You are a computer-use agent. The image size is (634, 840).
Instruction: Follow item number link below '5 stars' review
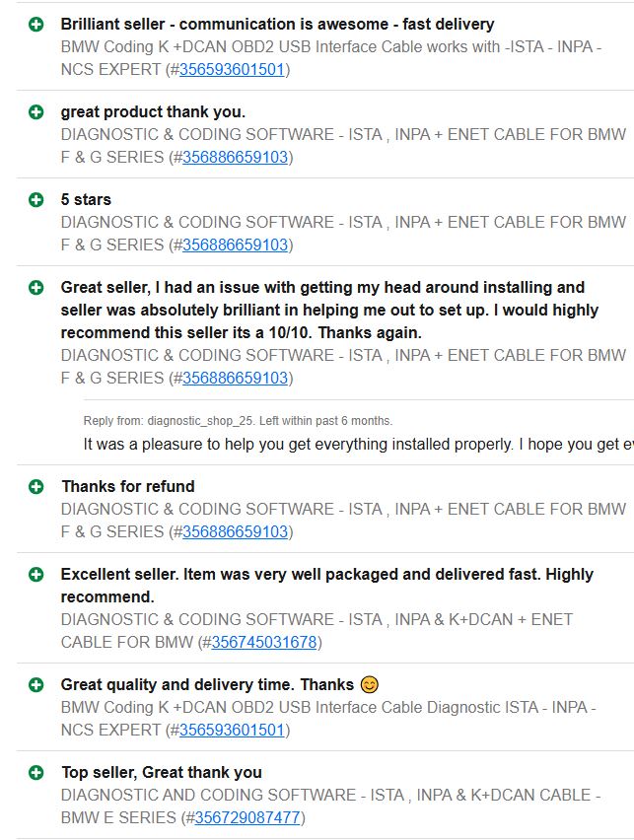tap(235, 245)
